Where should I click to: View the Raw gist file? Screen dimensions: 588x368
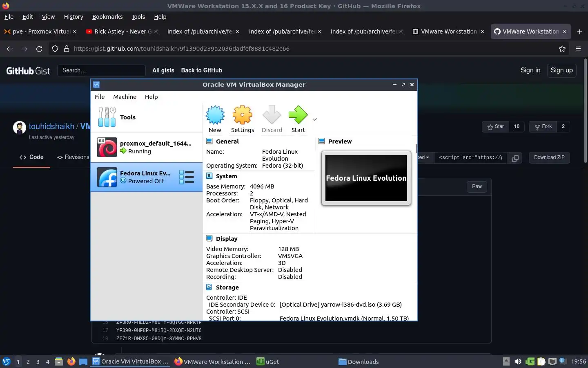pyautogui.click(x=477, y=186)
